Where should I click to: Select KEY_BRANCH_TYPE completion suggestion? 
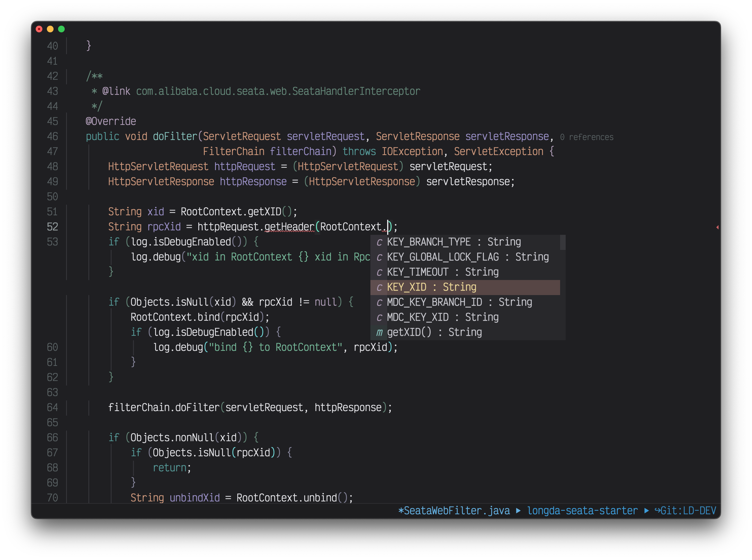click(x=465, y=242)
